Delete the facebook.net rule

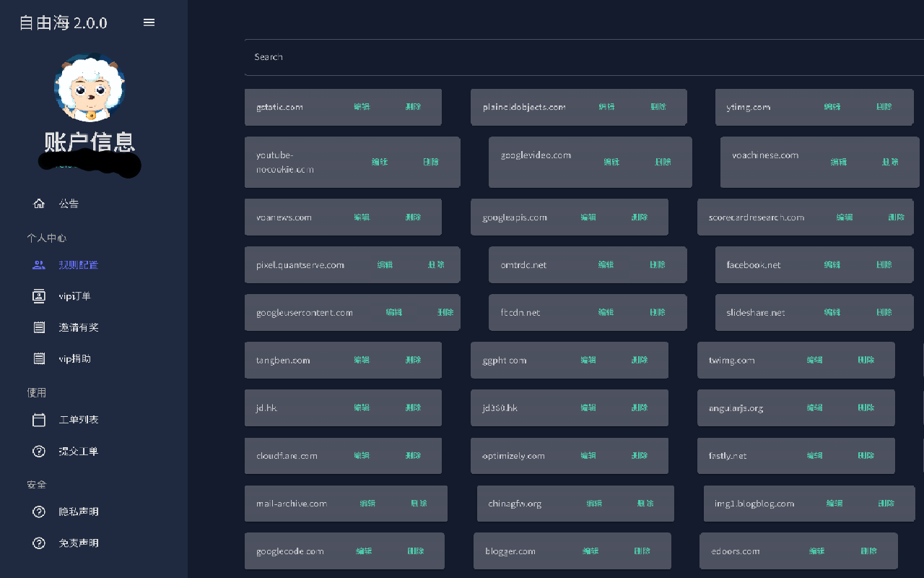click(884, 265)
